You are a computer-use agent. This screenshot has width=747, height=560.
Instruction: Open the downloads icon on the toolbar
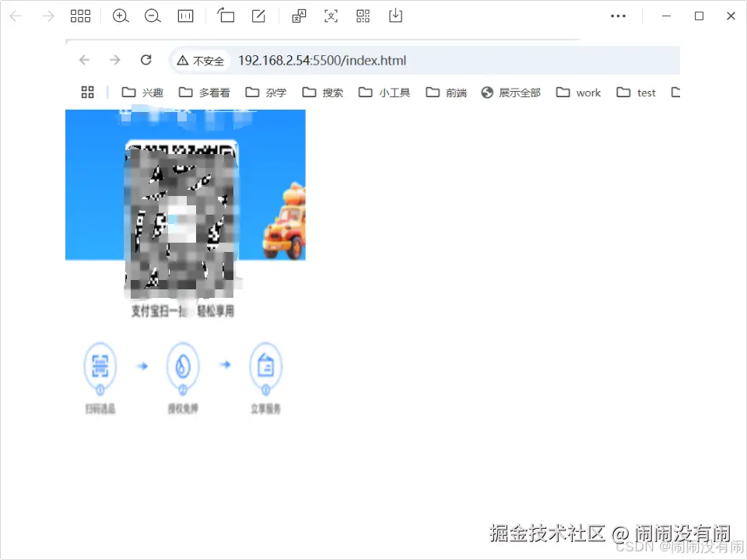point(395,16)
